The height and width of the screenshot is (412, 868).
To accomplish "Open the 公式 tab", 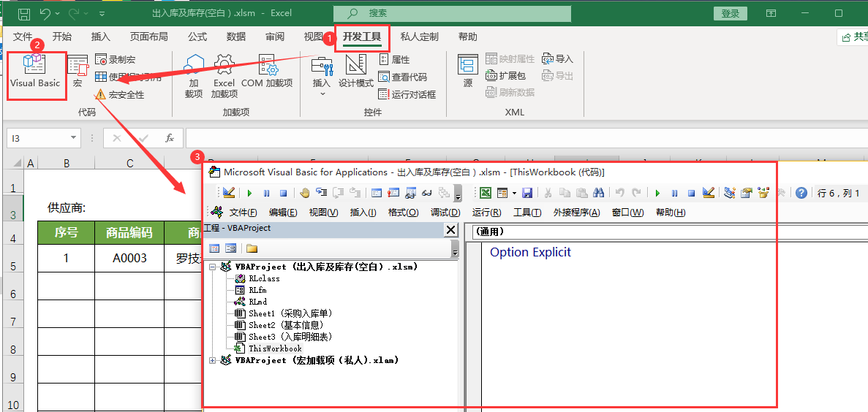I will point(197,37).
